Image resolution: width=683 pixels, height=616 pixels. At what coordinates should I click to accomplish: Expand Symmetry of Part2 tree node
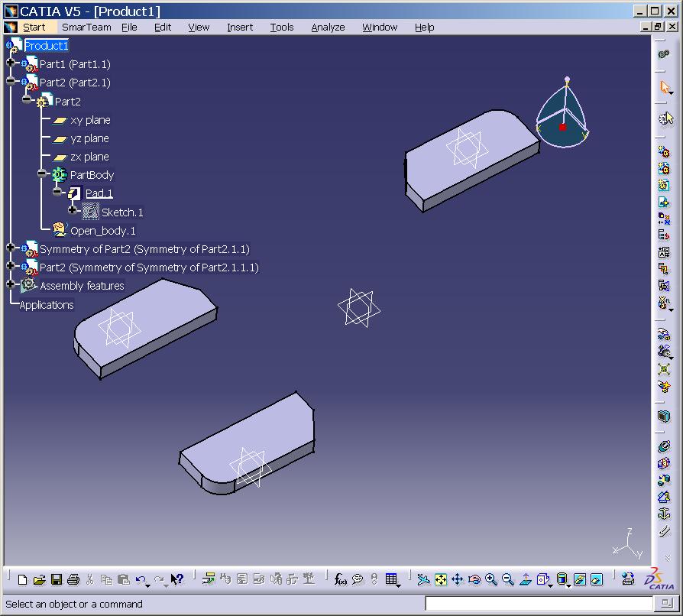[11, 248]
